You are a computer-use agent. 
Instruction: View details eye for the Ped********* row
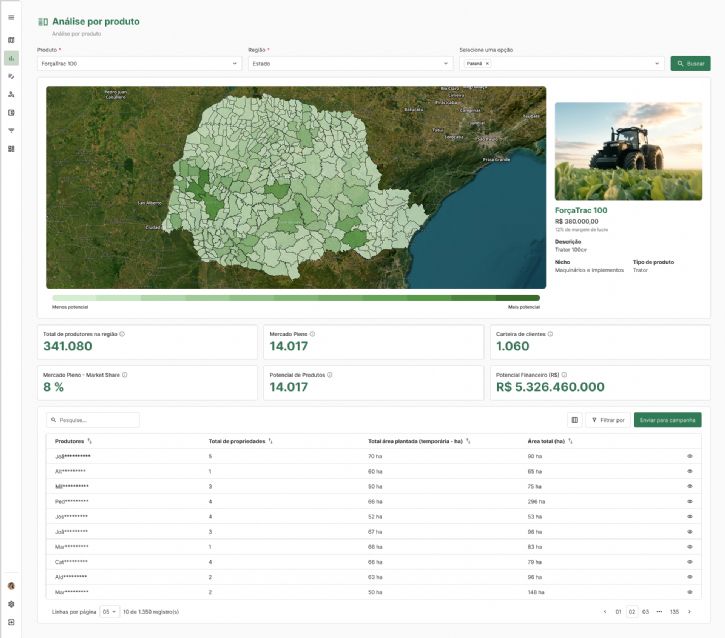690,502
